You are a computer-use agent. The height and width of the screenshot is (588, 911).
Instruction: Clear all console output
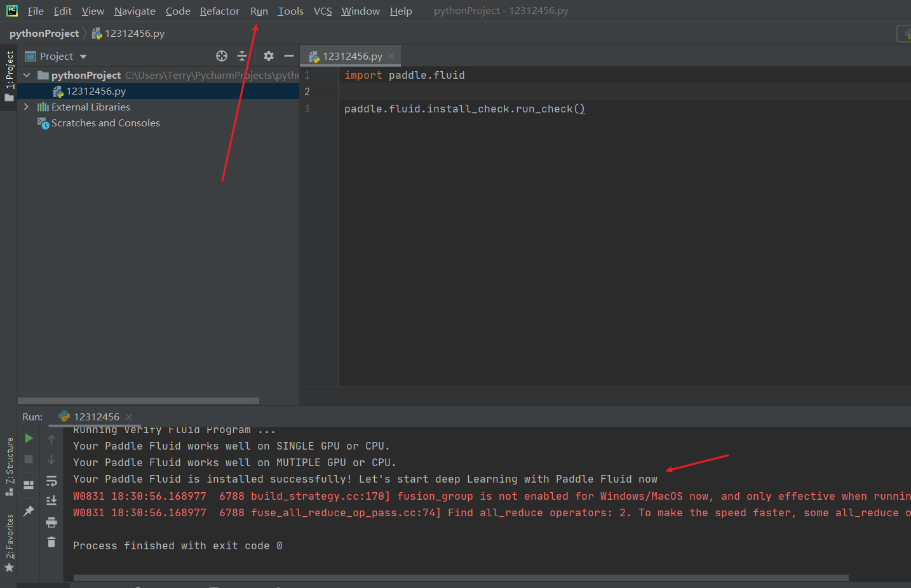(51, 542)
